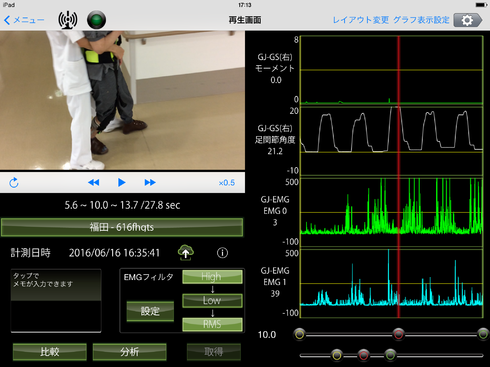Go back to メニュー
The height and width of the screenshot is (367, 490).
[x=24, y=20]
